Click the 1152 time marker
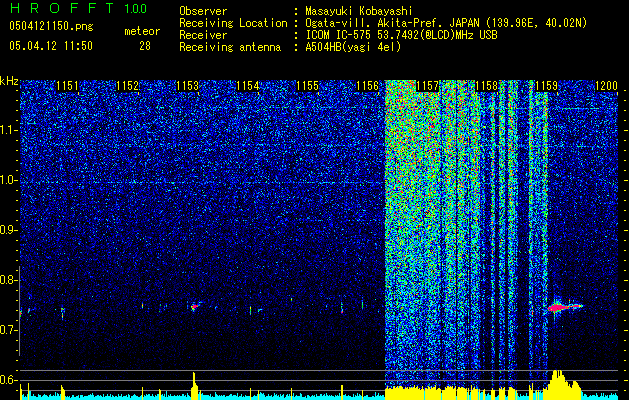The width and height of the screenshot is (629, 400). 128,86
